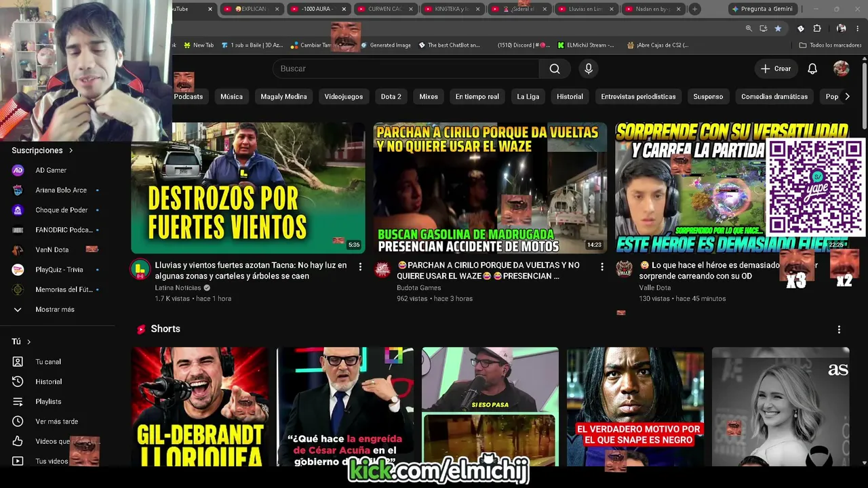The image size is (868, 488).
Task: Select the Comedias dramáticas chip
Action: pyautogui.click(x=774, y=96)
